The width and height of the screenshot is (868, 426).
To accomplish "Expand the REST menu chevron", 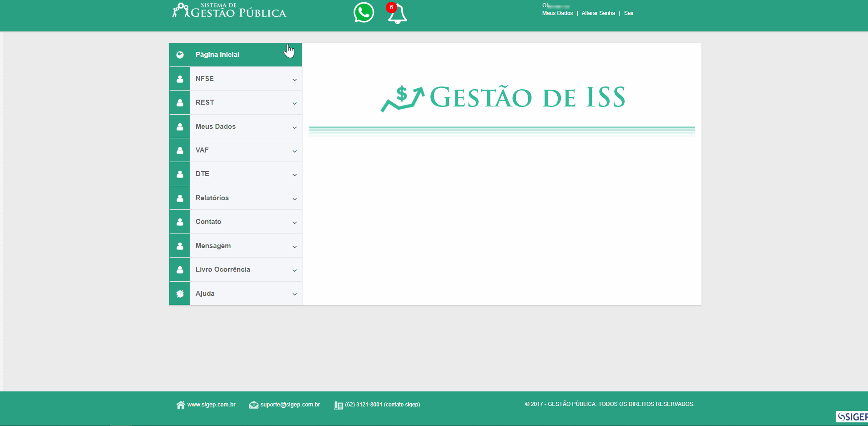I will [x=295, y=103].
